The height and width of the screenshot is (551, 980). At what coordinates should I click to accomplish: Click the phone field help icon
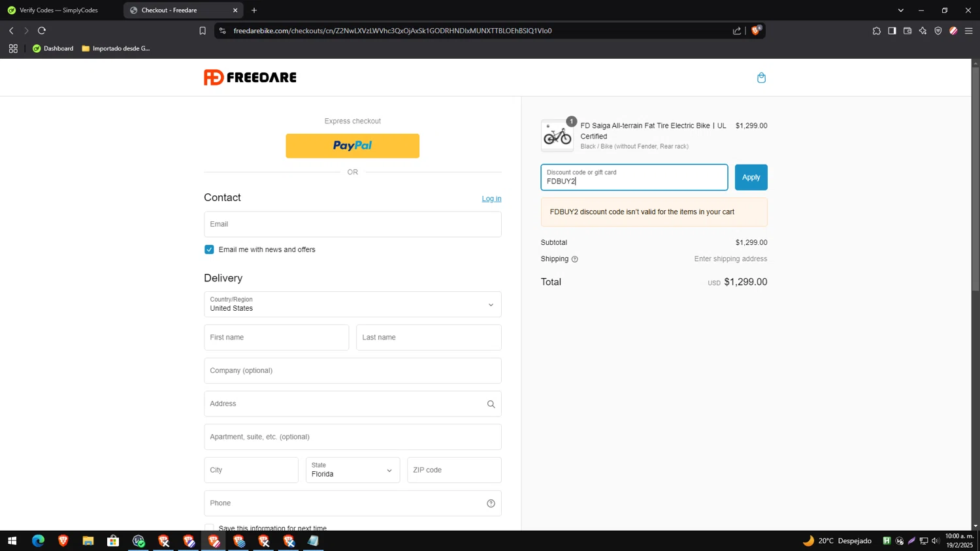[491, 503]
